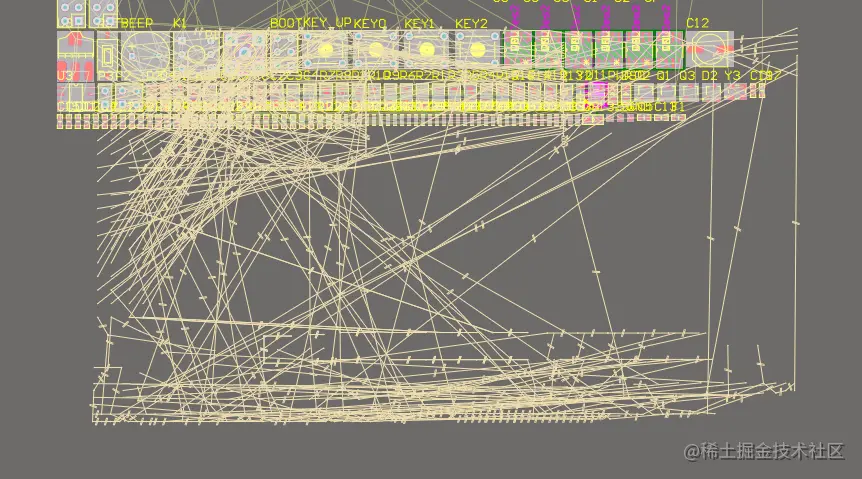Pick the small BOOT header footprint
Viewport: 862px width, 479px height.
point(284,51)
